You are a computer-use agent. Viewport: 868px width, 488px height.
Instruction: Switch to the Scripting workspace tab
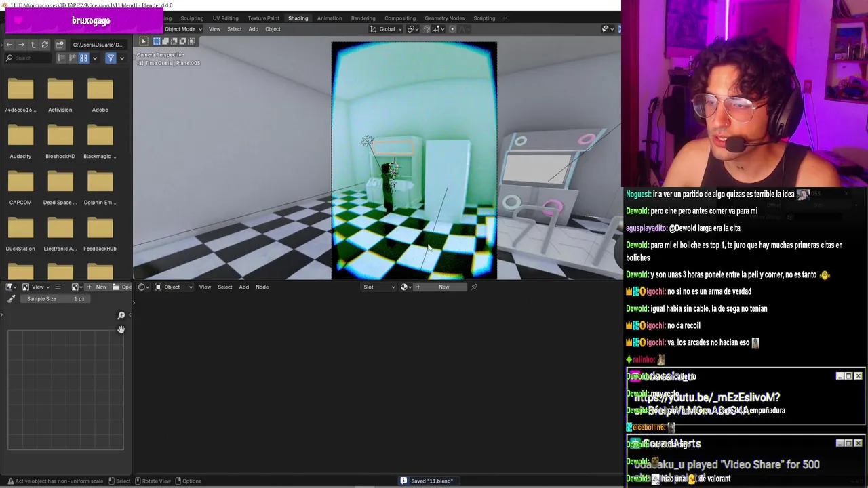pos(484,18)
